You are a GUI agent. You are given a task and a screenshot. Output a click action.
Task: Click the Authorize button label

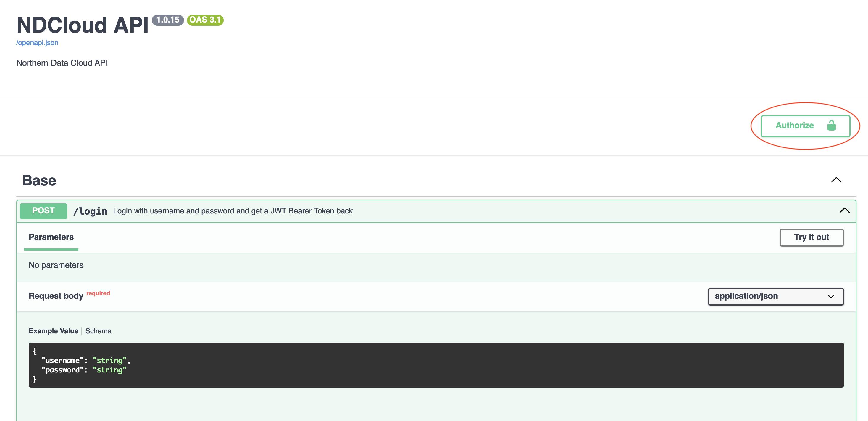point(795,126)
